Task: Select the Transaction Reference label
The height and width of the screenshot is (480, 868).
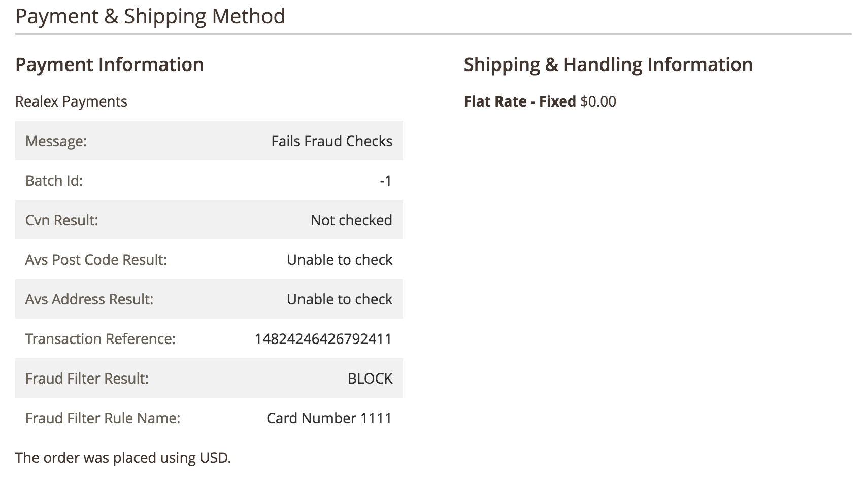Action: (x=101, y=338)
